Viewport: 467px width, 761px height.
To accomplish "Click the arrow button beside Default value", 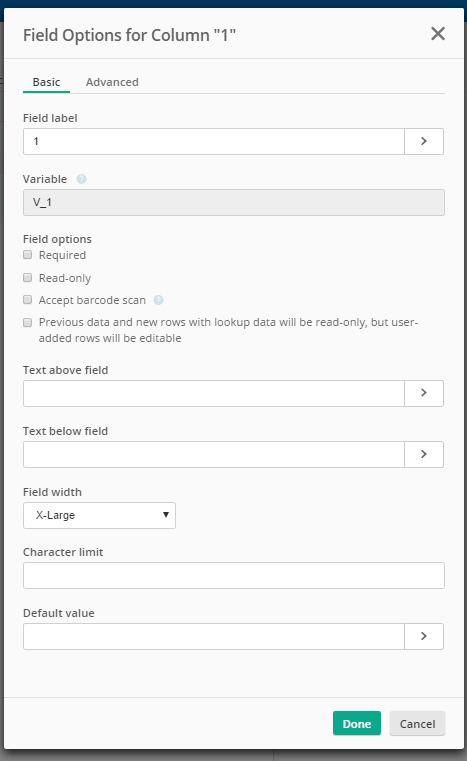I will click(x=424, y=636).
